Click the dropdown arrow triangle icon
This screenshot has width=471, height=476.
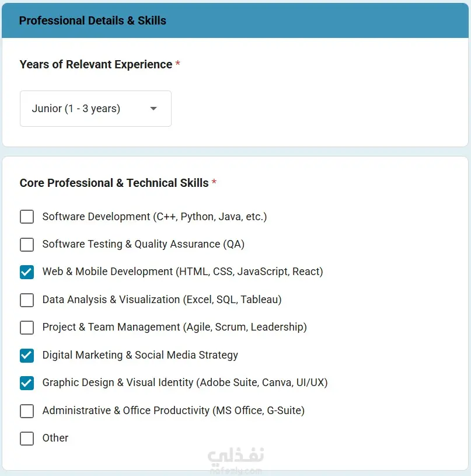153,109
